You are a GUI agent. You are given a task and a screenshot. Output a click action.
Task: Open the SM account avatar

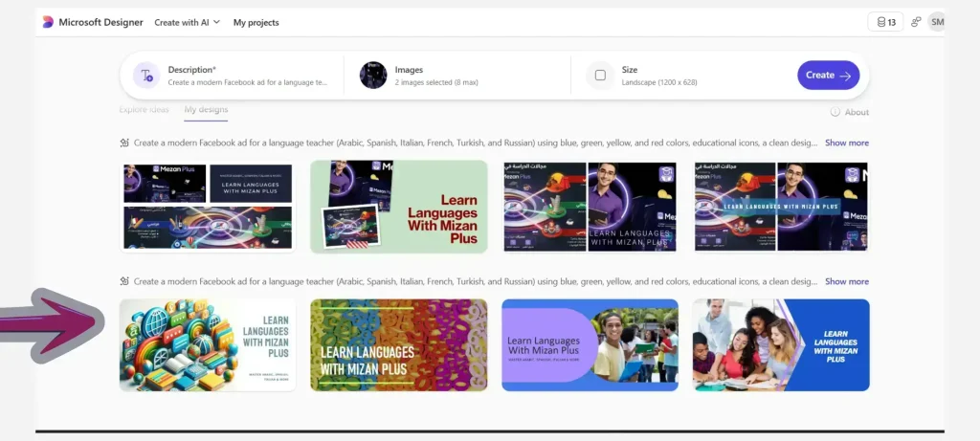point(936,22)
